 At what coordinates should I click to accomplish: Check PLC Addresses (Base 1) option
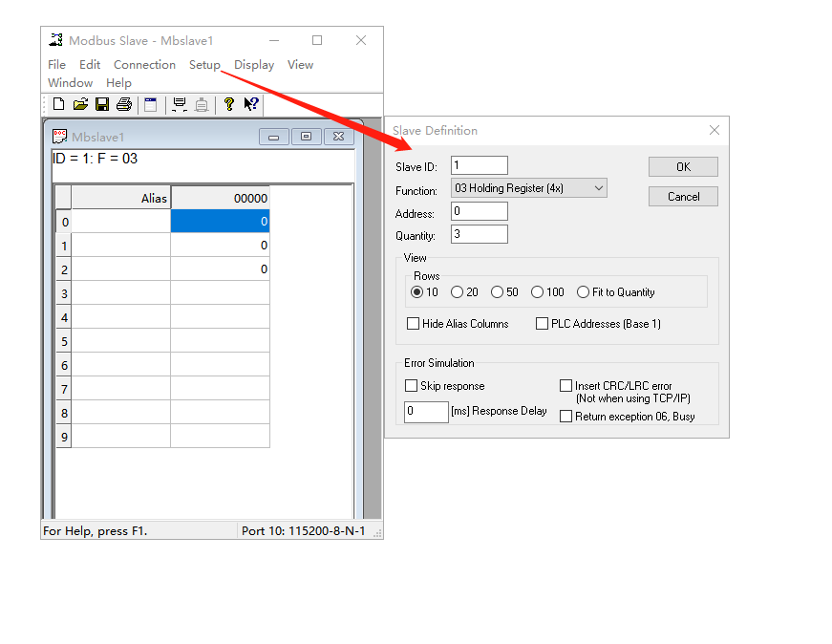click(542, 324)
